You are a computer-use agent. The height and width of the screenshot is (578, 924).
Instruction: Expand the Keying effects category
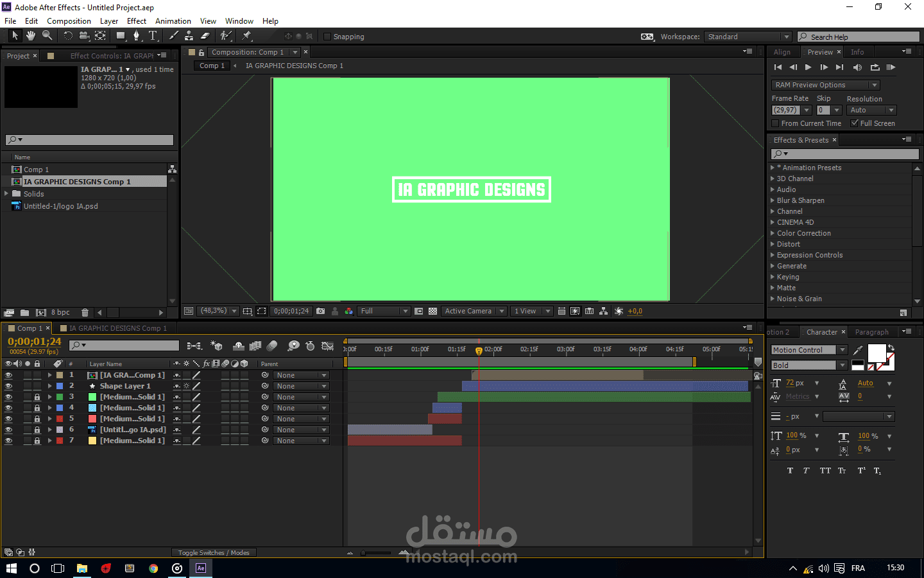773,277
